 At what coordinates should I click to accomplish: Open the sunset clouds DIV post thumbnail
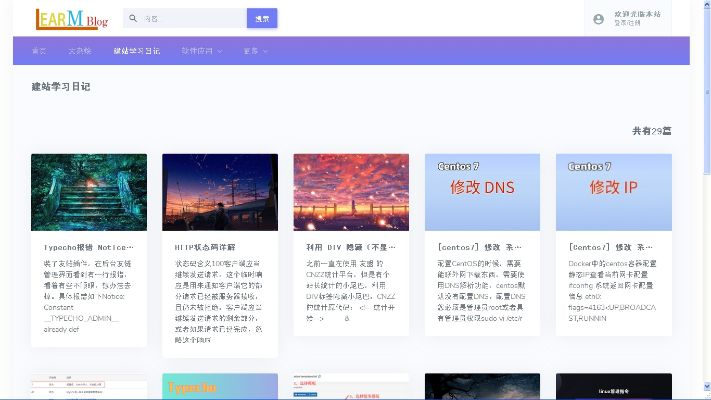351,192
